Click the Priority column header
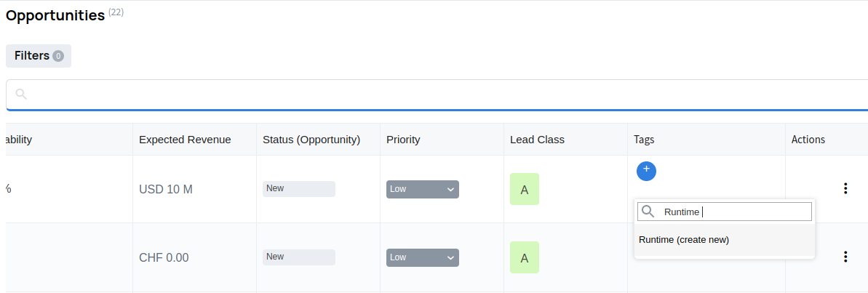This screenshot has height=293, width=868. pyautogui.click(x=403, y=140)
